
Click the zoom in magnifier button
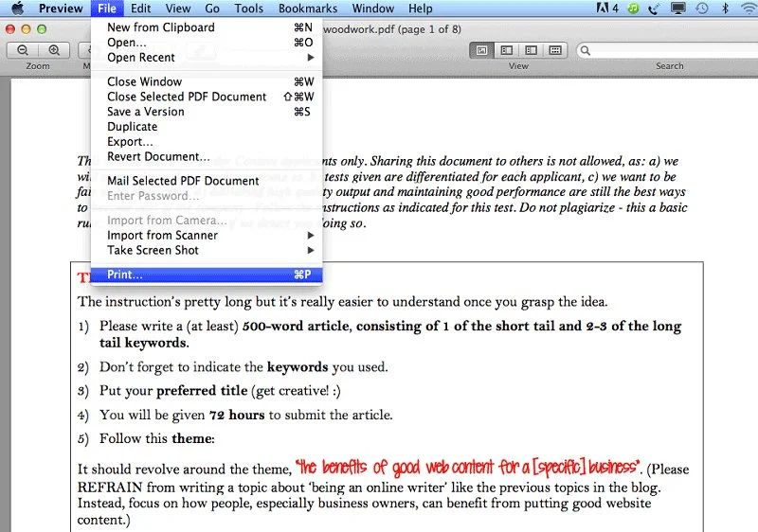tap(54, 50)
